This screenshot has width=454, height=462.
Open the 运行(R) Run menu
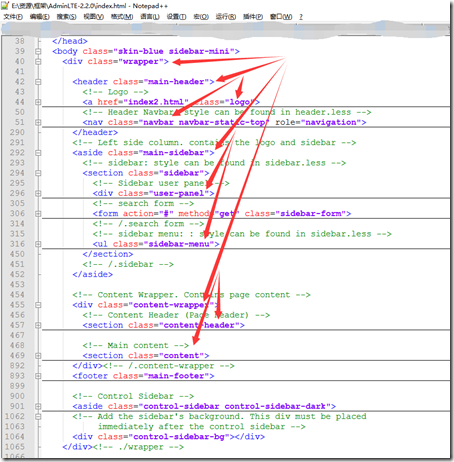point(226,17)
